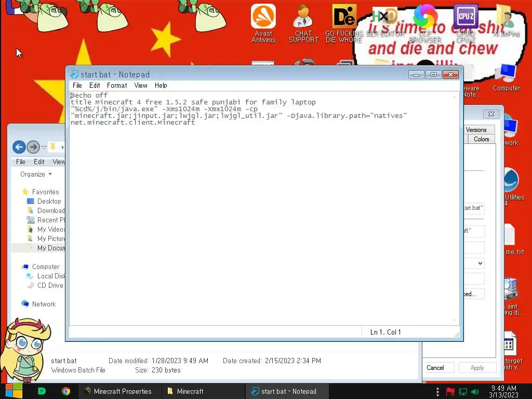Image resolution: width=532 pixels, height=399 pixels.
Task: Go back in Explorer window
Action: click(19, 147)
